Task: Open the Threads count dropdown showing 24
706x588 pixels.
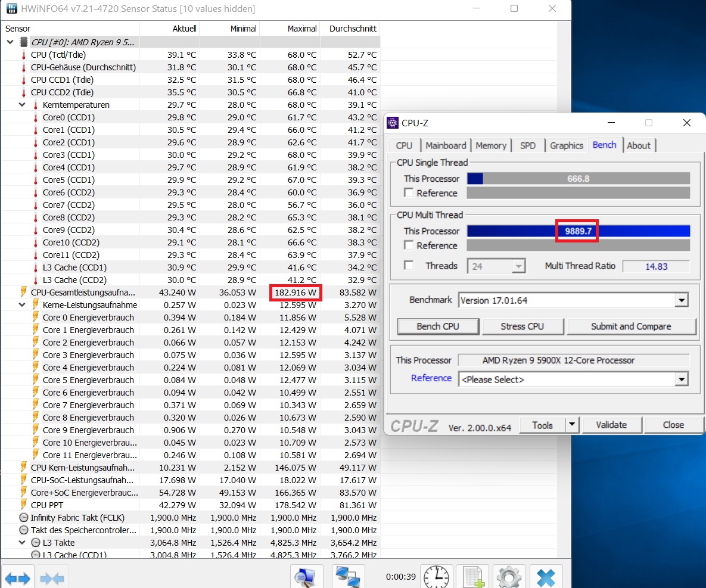Action: click(519, 266)
